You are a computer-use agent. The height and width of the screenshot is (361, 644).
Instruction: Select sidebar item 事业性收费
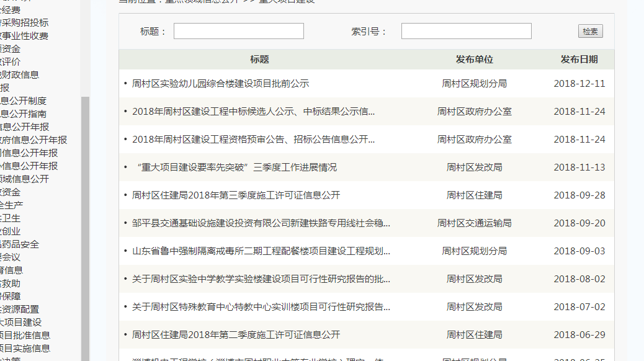pyautogui.click(x=24, y=36)
